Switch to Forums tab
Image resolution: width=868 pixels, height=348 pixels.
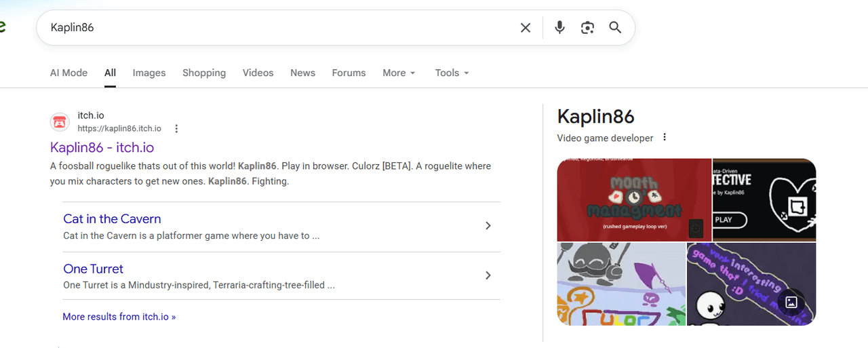[349, 73]
